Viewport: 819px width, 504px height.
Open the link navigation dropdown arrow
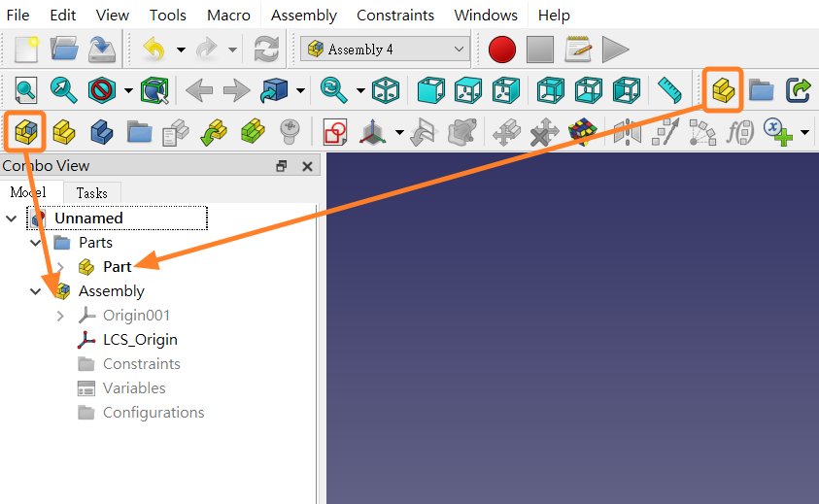click(300, 91)
